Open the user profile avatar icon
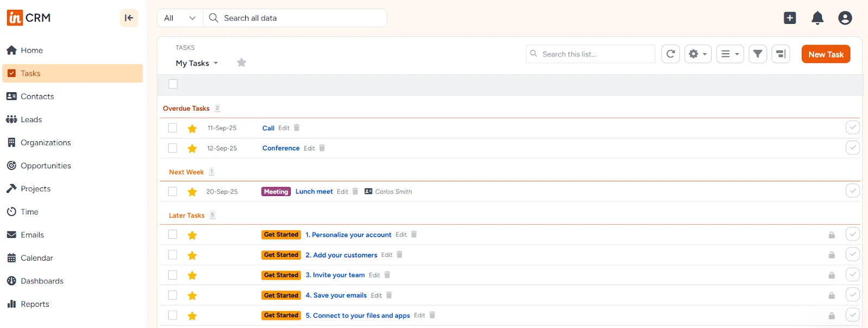Viewport: 868px width, 328px height. click(845, 18)
